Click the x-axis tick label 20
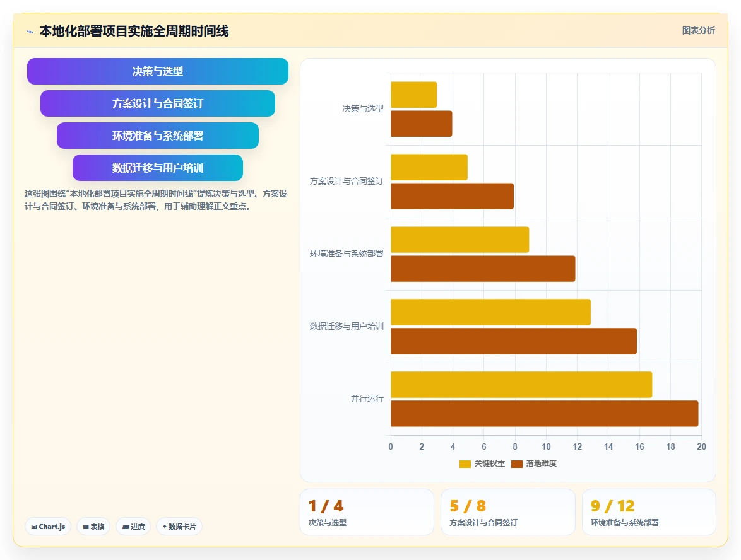The height and width of the screenshot is (560, 741). (x=701, y=446)
